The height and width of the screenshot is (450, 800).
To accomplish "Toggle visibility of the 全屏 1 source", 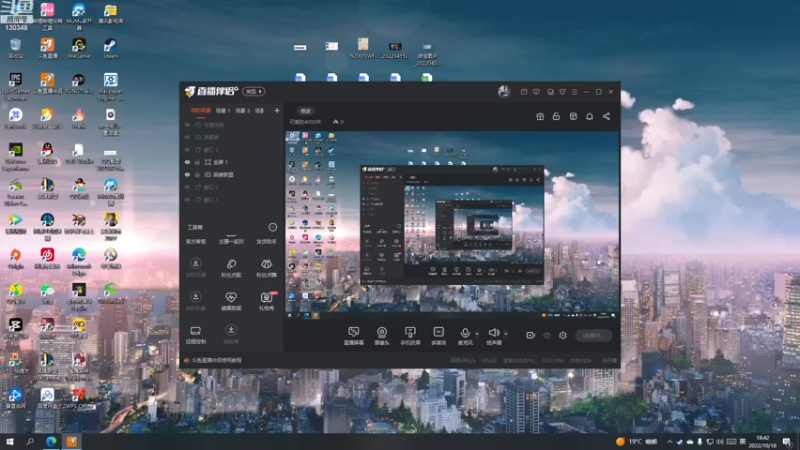I will click(187, 162).
